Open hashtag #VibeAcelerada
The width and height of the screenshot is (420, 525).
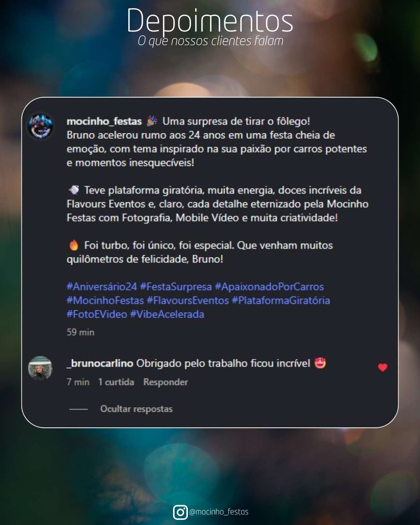pos(167,314)
